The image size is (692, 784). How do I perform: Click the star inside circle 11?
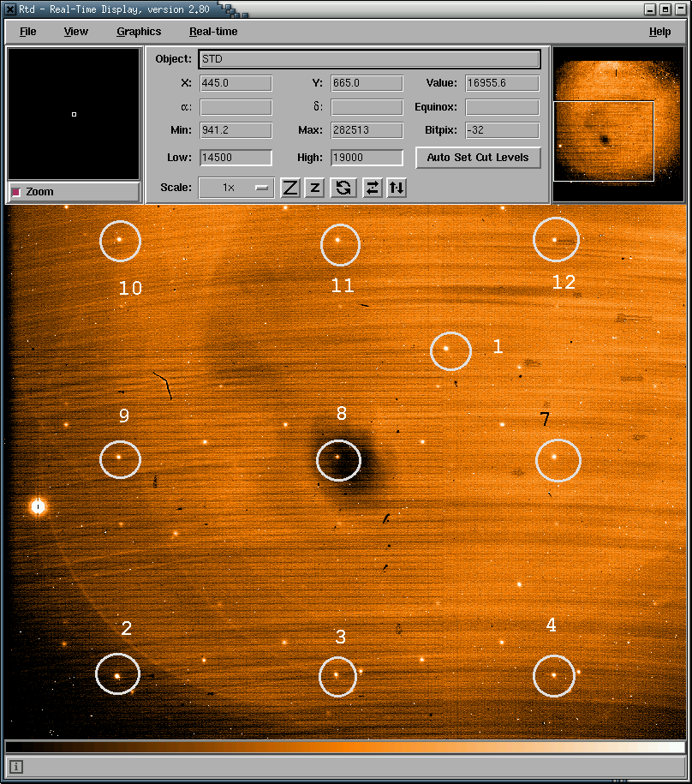click(x=337, y=240)
